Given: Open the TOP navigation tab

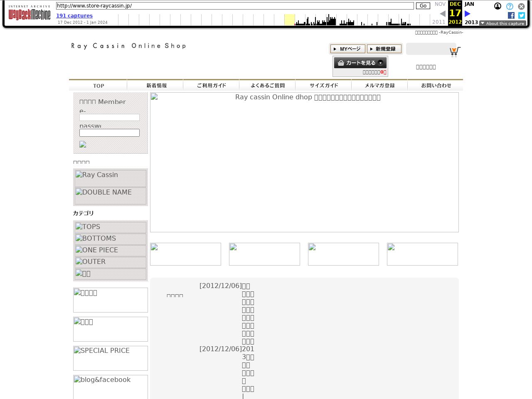Looking at the screenshot, I should coord(98,85).
